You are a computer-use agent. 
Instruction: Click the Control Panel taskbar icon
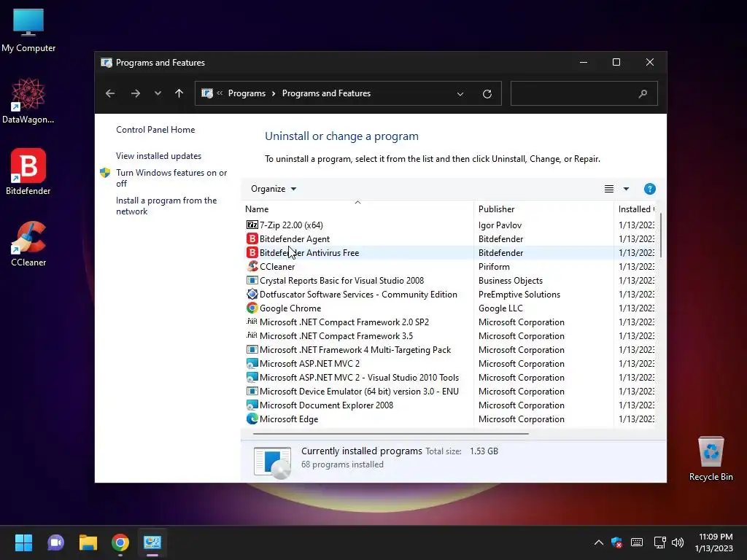(152, 542)
